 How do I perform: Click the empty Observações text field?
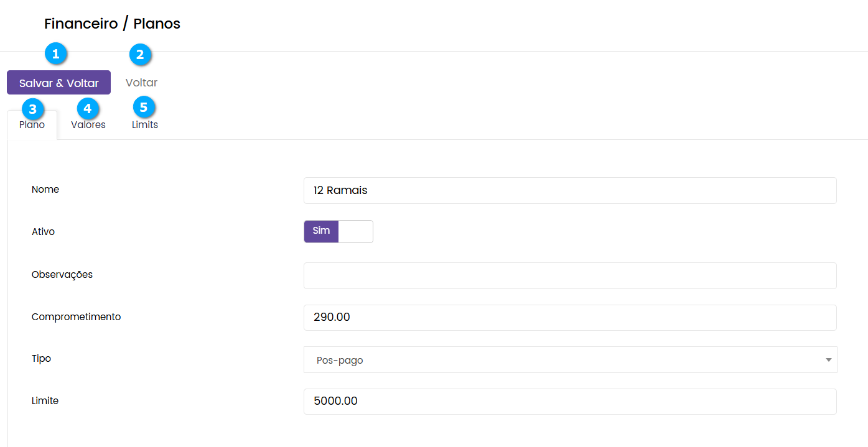pyautogui.click(x=569, y=275)
